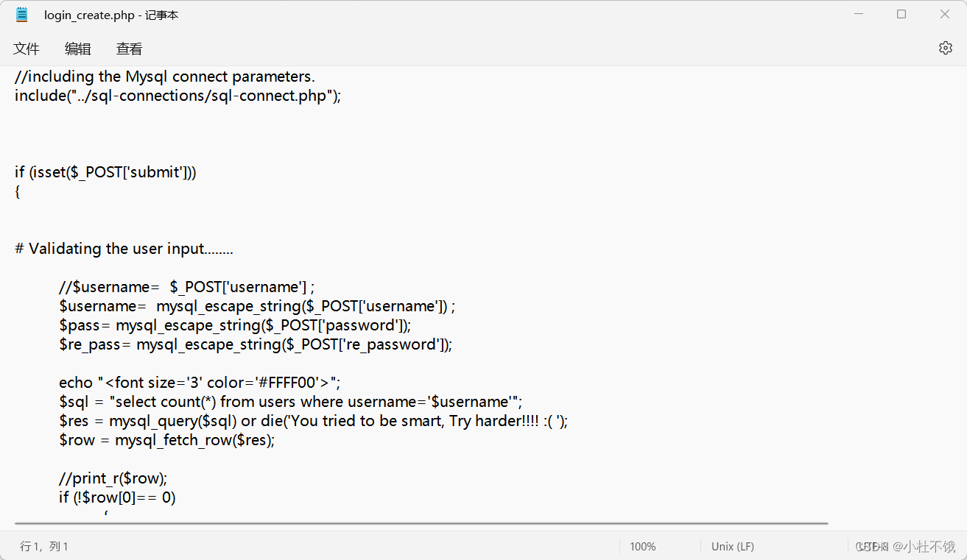
Task: Open the 查看 menu
Action: (129, 49)
